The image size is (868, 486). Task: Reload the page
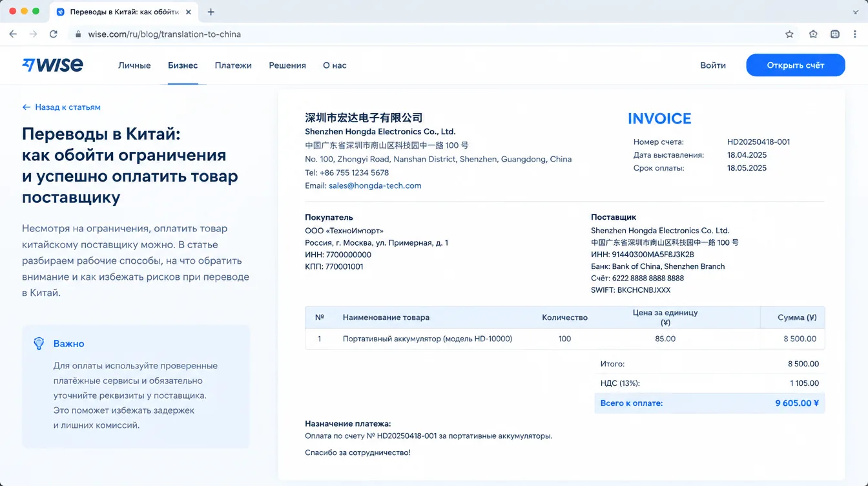(x=54, y=34)
